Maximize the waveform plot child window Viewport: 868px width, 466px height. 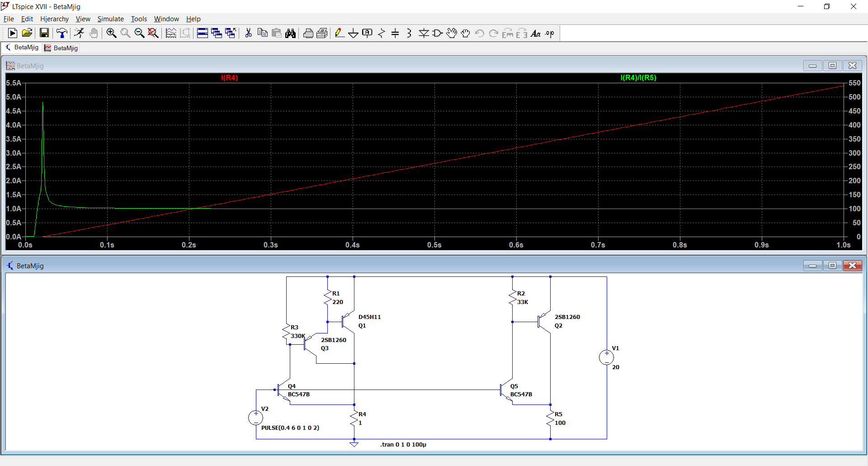(x=832, y=66)
